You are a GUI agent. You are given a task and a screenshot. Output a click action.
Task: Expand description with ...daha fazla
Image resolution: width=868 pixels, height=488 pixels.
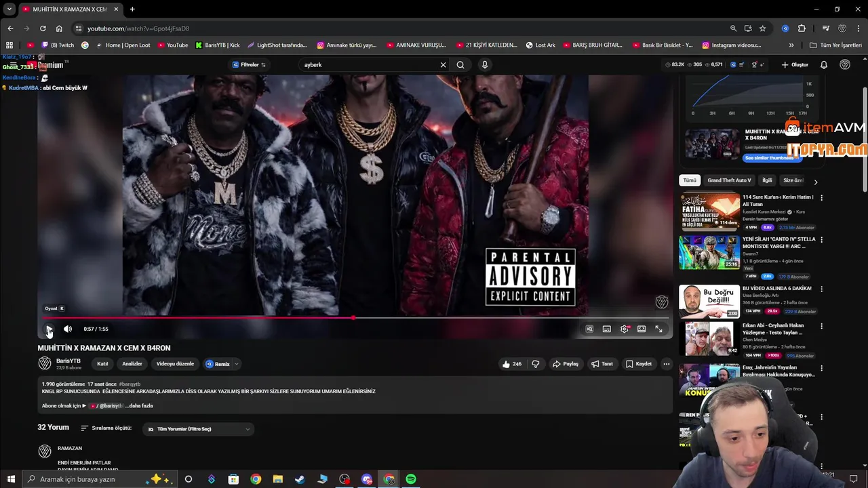point(140,406)
